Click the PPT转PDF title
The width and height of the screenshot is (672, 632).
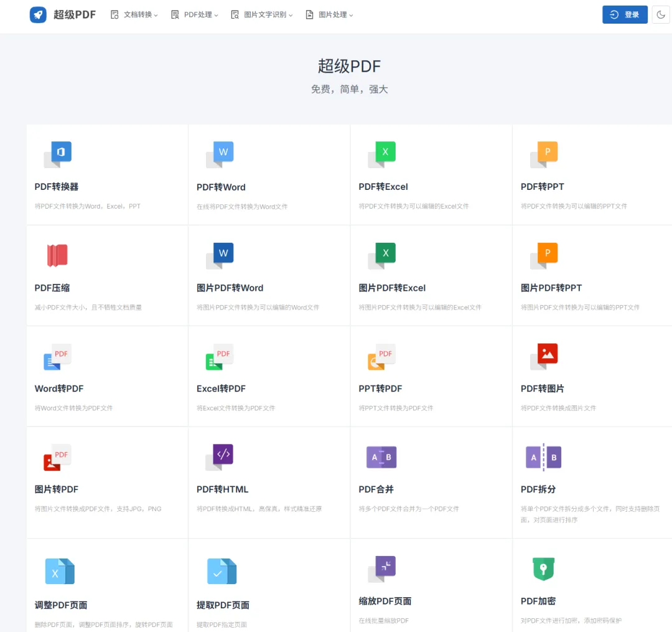tap(380, 389)
